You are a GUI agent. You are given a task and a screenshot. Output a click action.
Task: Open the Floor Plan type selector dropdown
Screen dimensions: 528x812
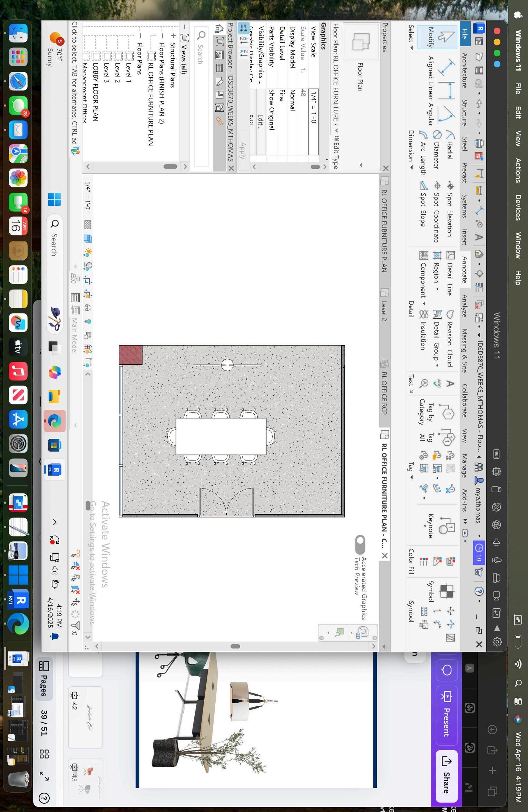(x=361, y=165)
